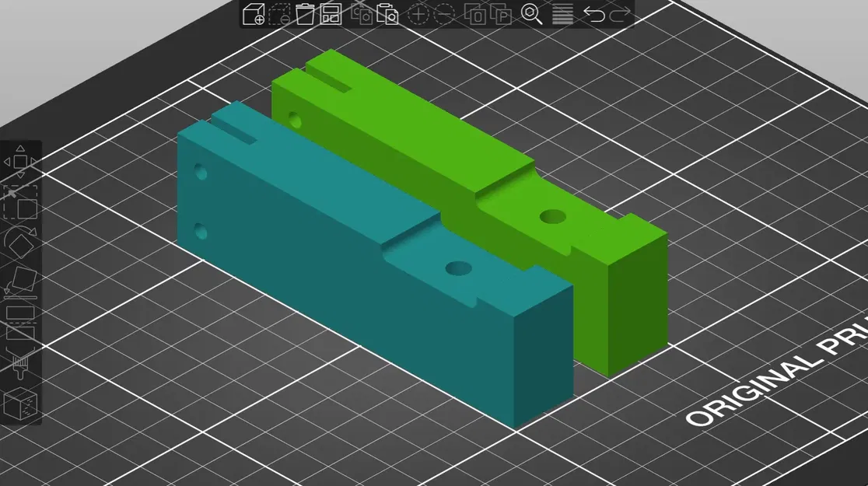This screenshot has height=486, width=868.
Task: Open Search with the magnifier icon
Action: (x=531, y=14)
